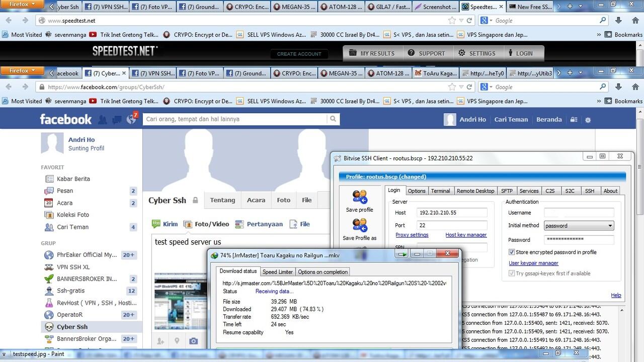Viewport: 644px width, 362px height.
Task: Open upper Firefox orange menu button
Action: coord(22,5)
